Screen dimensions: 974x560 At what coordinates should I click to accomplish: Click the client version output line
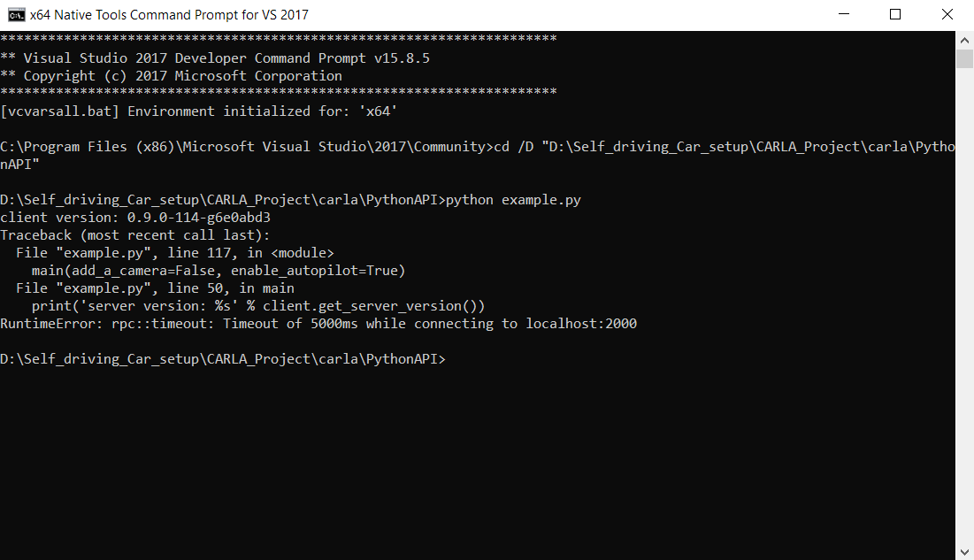tap(133, 217)
